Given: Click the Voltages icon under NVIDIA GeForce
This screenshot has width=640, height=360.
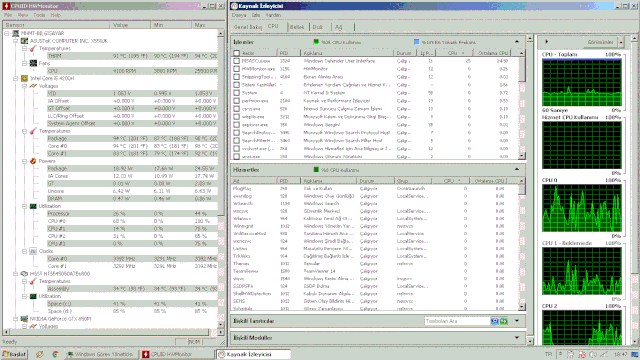Looking at the screenshot, I should point(33,326).
